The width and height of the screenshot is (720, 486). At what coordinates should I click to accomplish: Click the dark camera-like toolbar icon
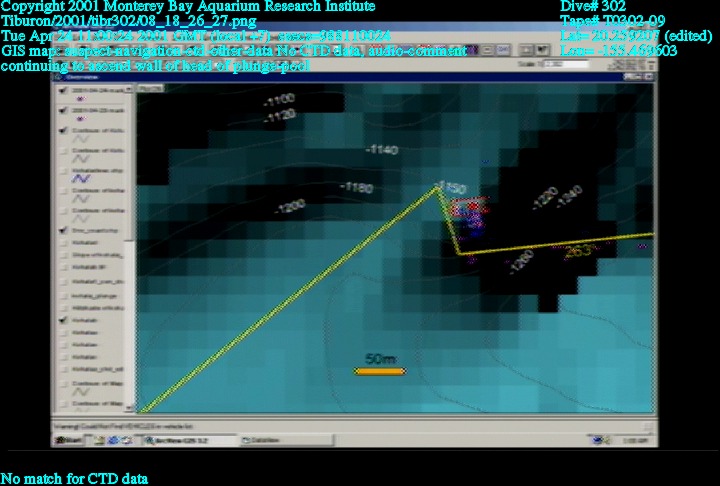(543, 50)
